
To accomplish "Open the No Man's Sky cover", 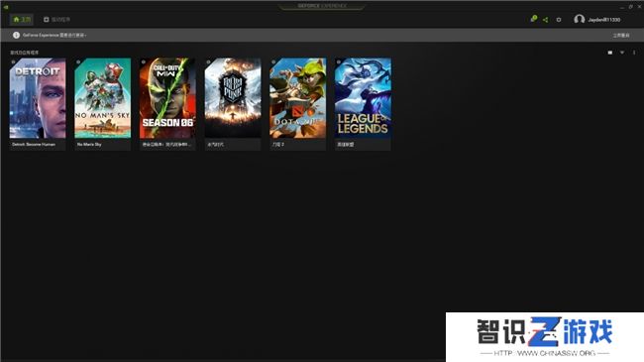I will (103, 98).
